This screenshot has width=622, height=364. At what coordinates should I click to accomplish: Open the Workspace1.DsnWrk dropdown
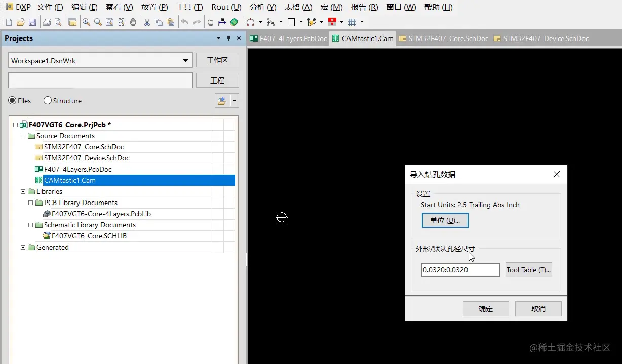point(186,61)
